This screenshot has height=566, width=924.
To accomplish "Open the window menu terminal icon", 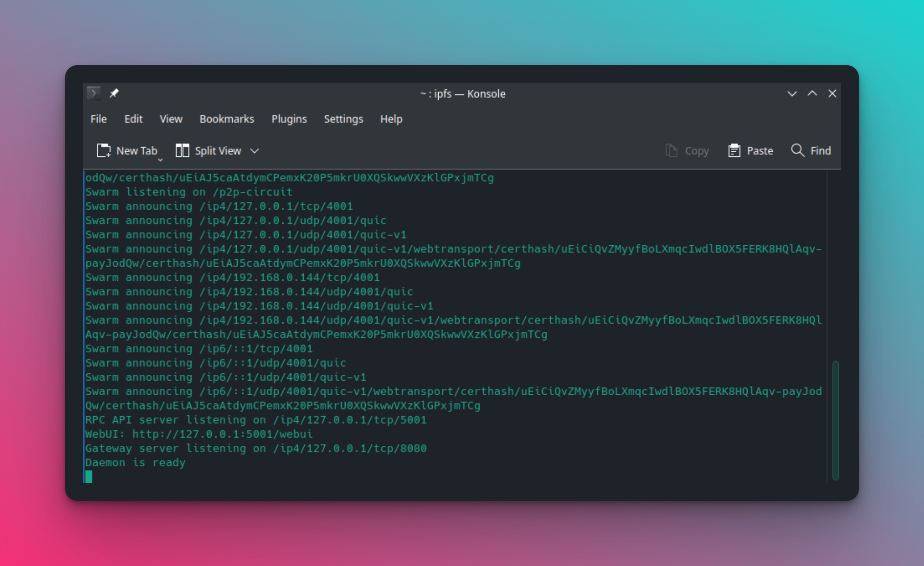I will pyautogui.click(x=94, y=93).
